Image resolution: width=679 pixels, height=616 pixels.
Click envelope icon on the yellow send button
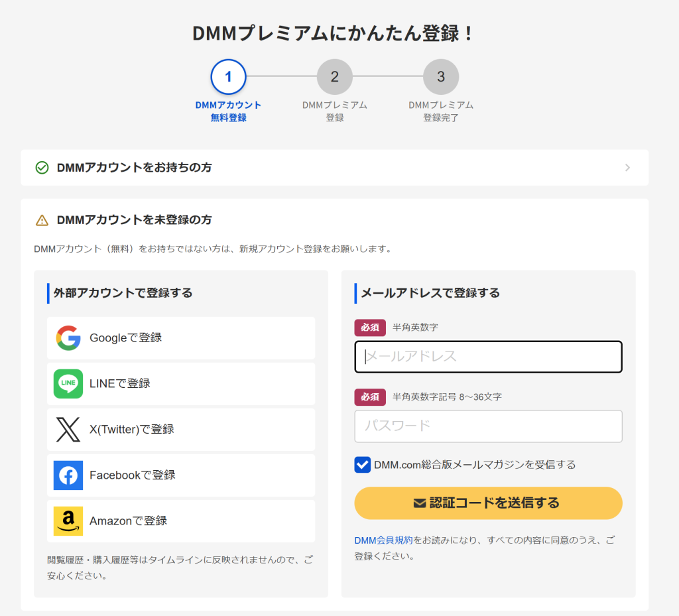click(419, 503)
